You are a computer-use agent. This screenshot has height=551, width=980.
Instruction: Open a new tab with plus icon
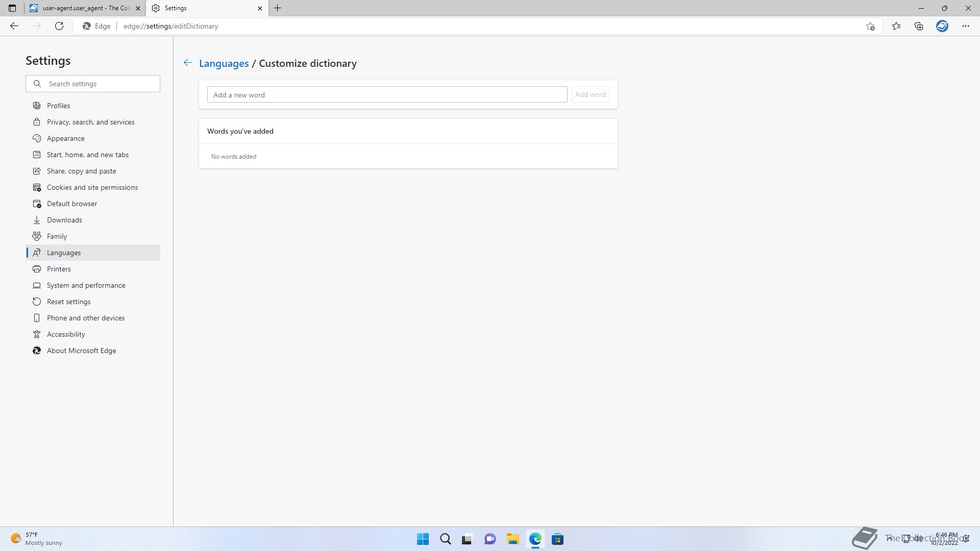pyautogui.click(x=278, y=8)
